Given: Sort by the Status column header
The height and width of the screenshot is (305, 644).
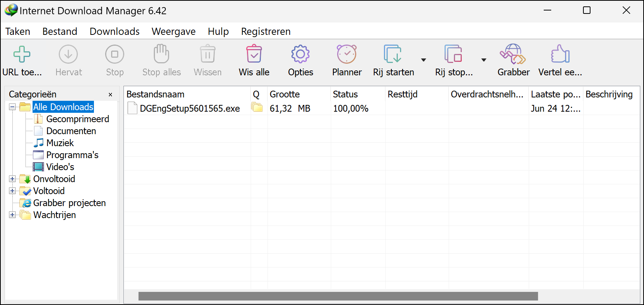Looking at the screenshot, I should click(358, 94).
